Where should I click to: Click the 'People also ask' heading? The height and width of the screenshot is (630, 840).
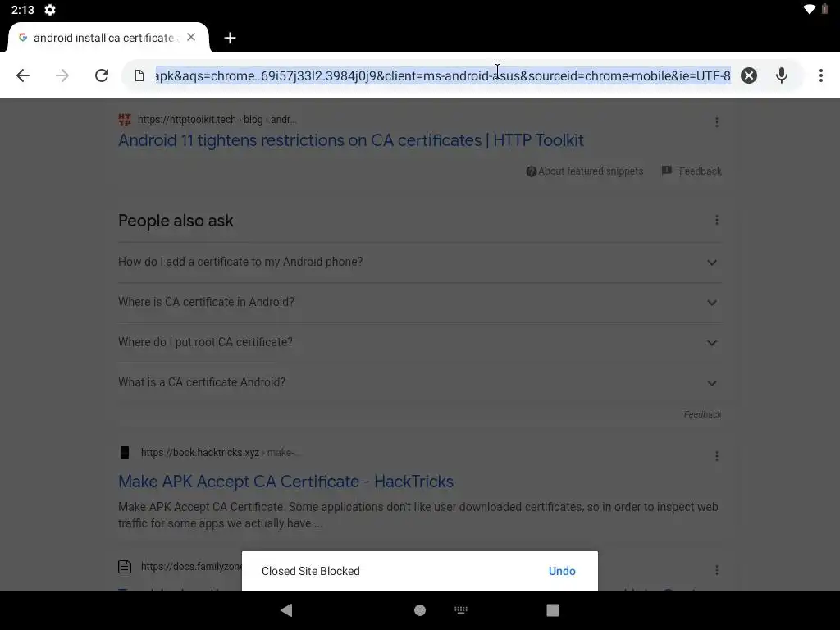tap(176, 221)
